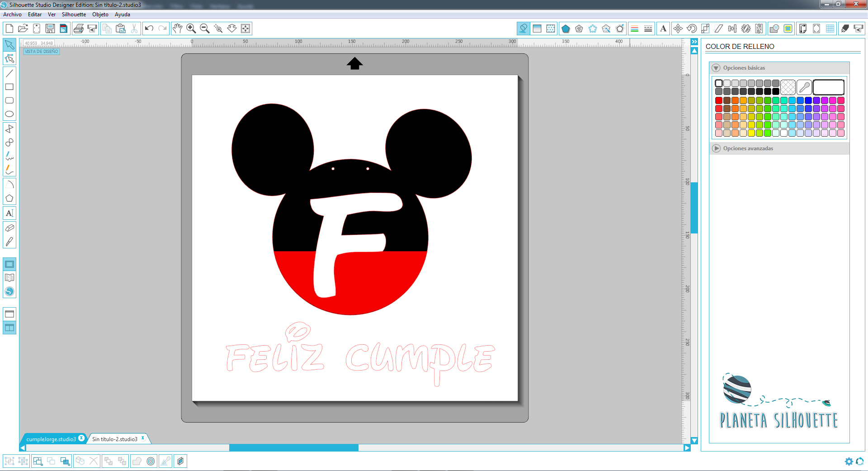Open the Rotate panel
Image resolution: width=868 pixels, height=471 pixels.
(692, 29)
